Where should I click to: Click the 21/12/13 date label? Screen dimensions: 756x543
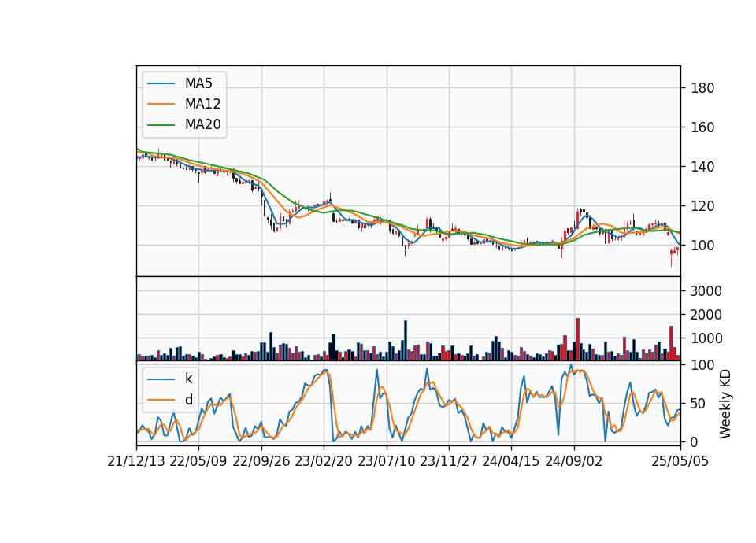click(136, 461)
